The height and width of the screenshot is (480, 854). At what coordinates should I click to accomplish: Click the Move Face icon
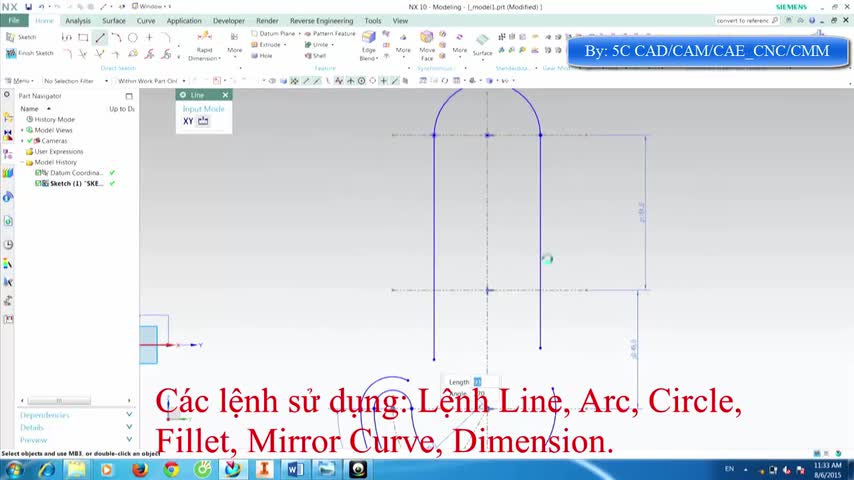coord(426,38)
